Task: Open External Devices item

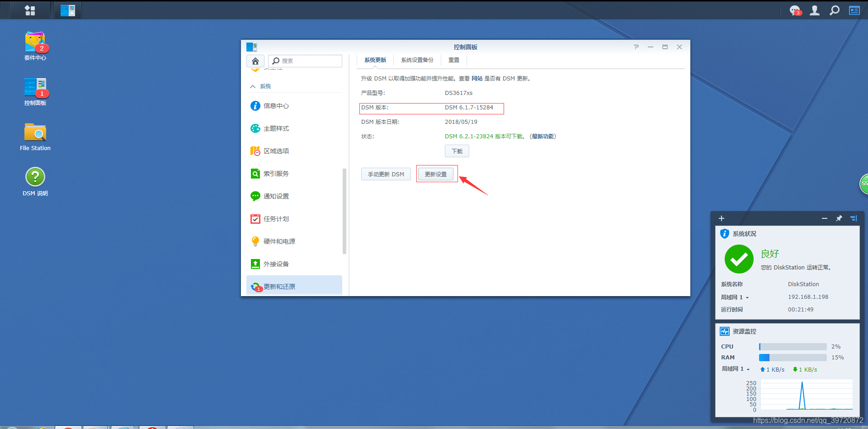Action: pyautogui.click(x=294, y=264)
